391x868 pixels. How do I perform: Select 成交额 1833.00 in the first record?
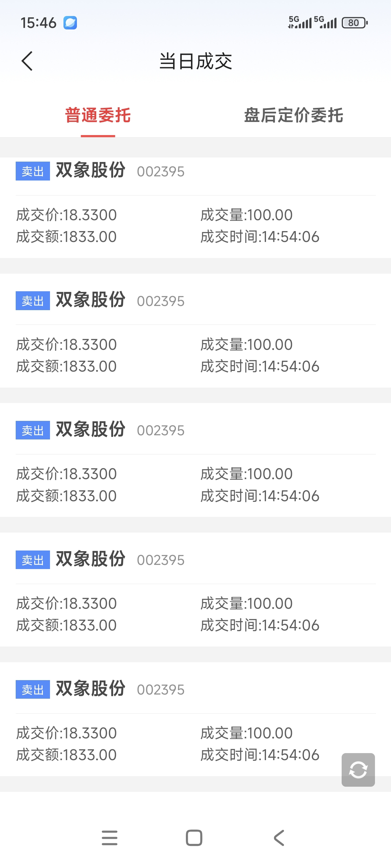coord(66,237)
